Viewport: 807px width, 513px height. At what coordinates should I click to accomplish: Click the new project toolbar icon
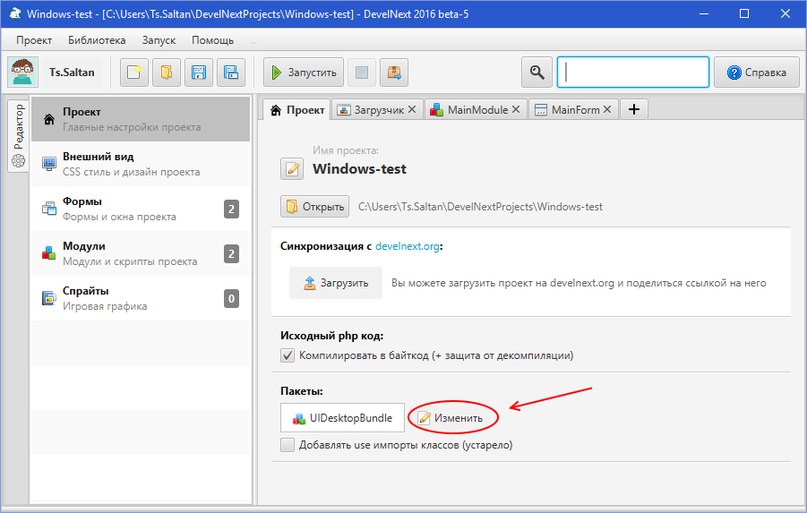(134, 72)
